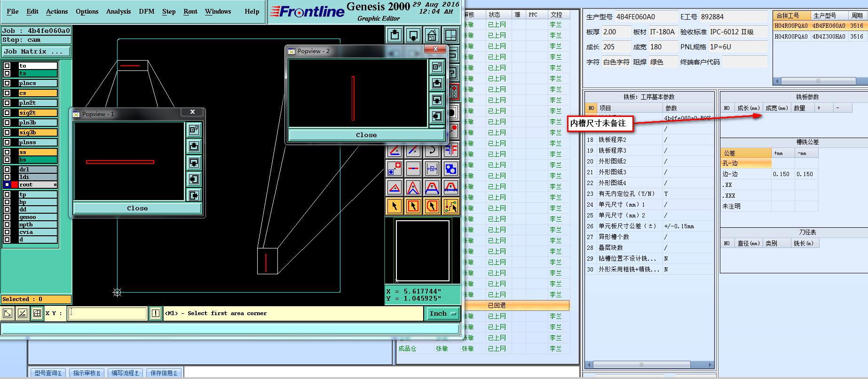Select the tall red triangle snap icon
The height and width of the screenshot is (379, 868).
tap(413, 187)
